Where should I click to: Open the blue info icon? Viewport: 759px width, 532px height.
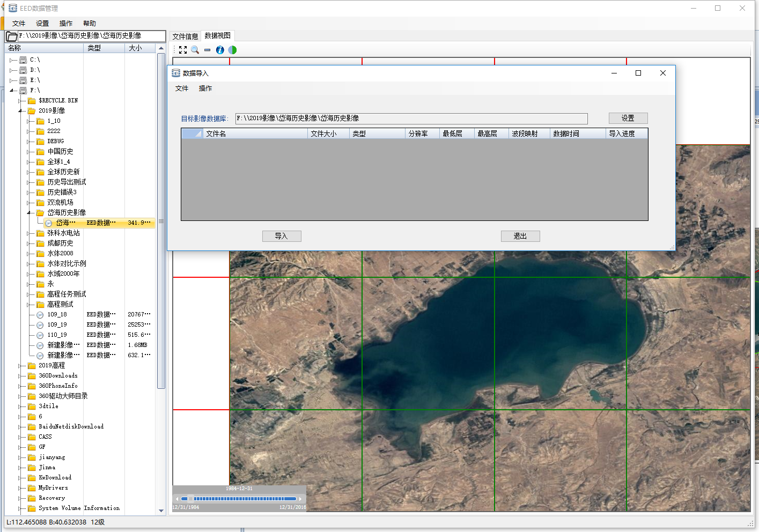(220, 50)
